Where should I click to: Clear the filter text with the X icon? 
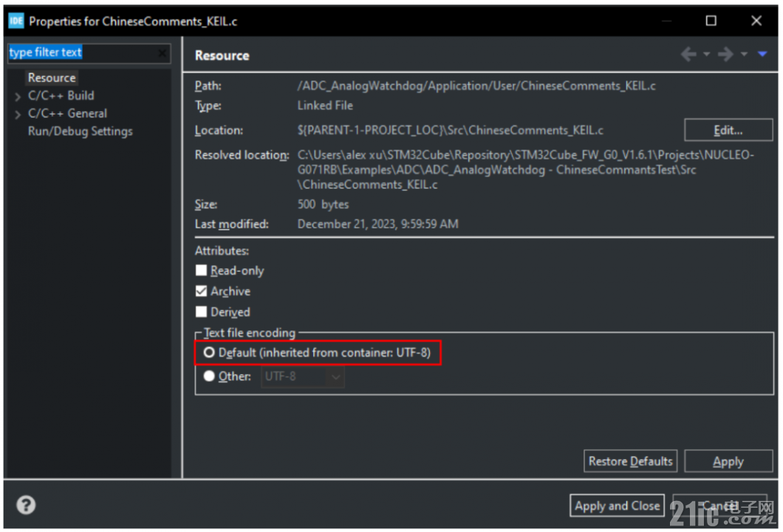[x=163, y=53]
